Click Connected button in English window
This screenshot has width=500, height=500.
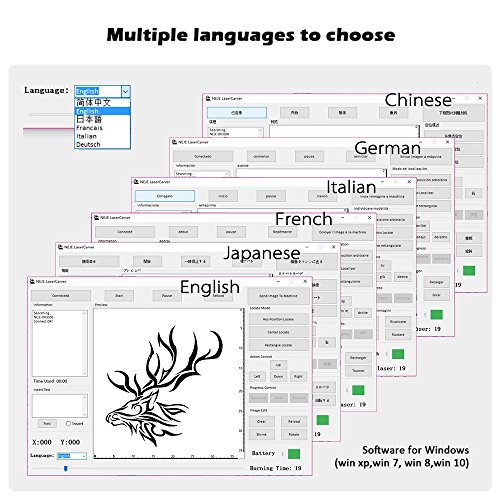click(61, 296)
